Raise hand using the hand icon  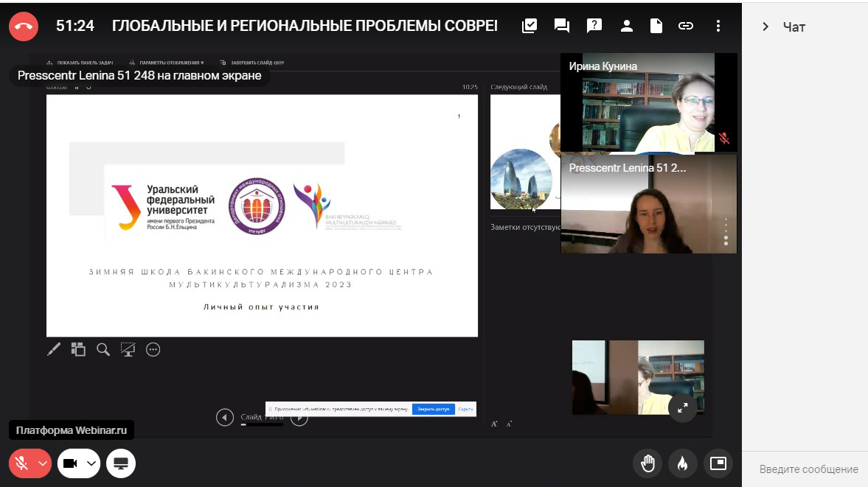647,463
